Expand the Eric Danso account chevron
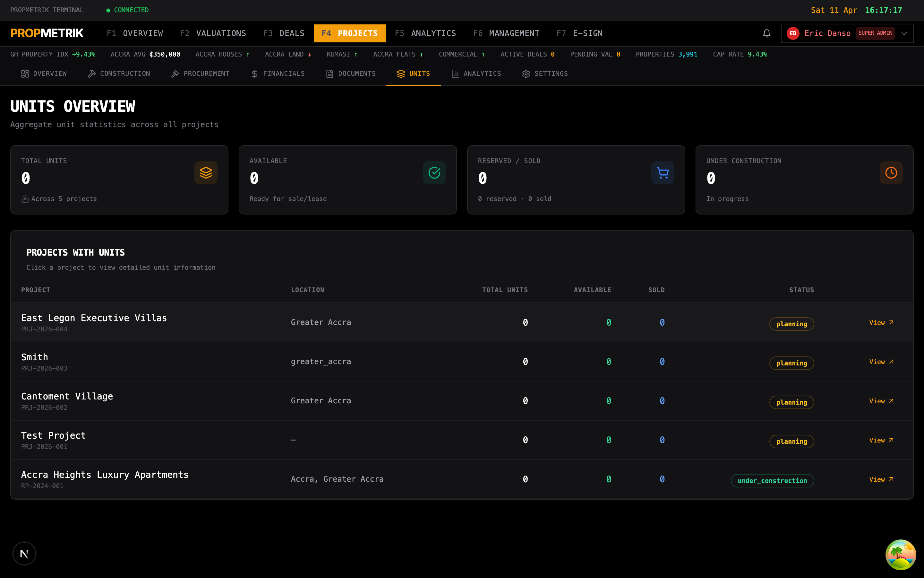Image resolution: width=924 pixels, height=578 pixels. point(904,33)
